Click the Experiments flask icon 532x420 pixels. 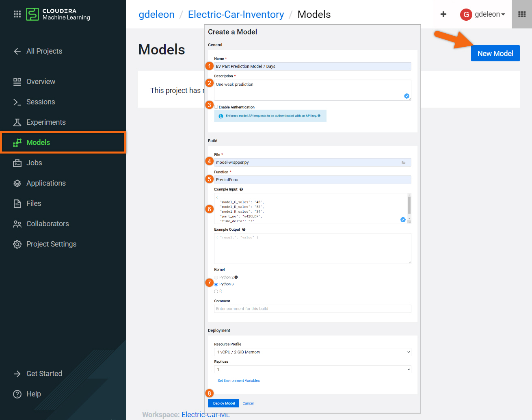[17, 122]
